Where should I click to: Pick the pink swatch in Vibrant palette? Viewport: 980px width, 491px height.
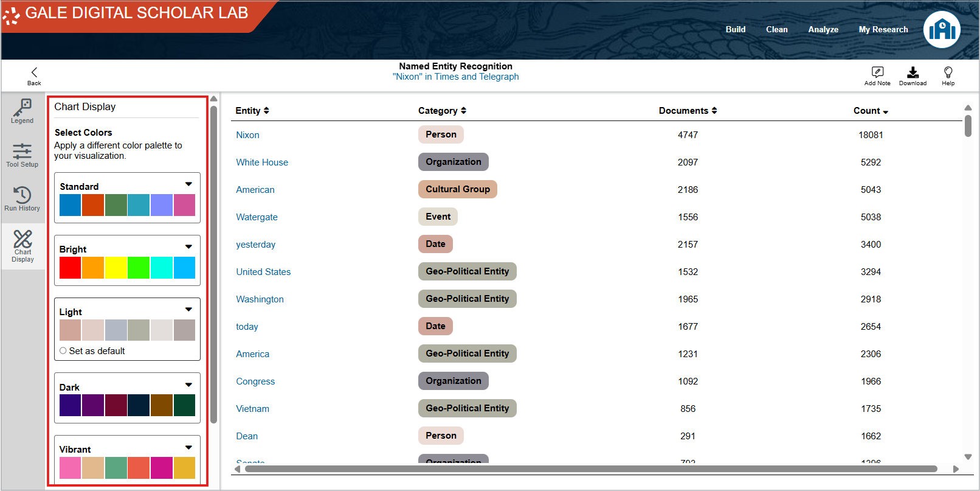coord(71,468)
